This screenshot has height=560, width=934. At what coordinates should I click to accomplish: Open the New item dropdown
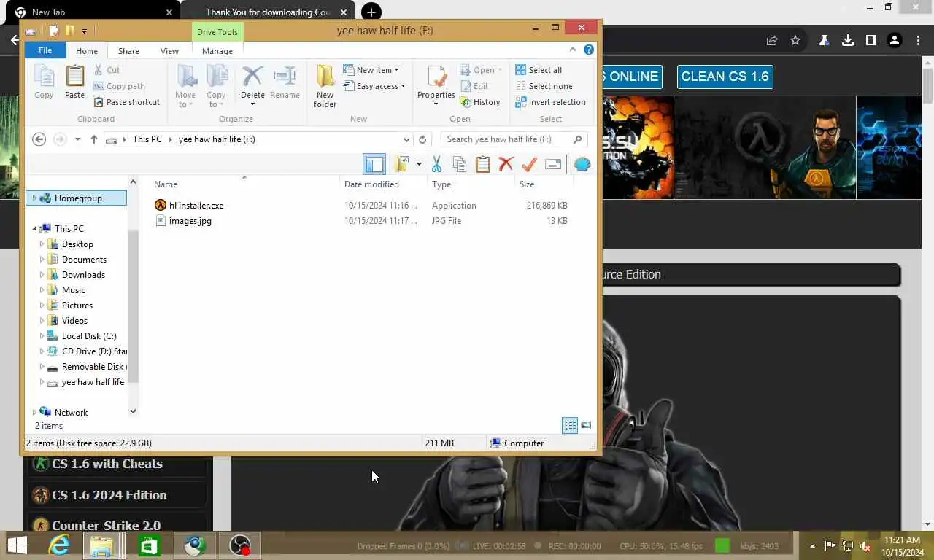pyautogui.click(x=371, y=70)
